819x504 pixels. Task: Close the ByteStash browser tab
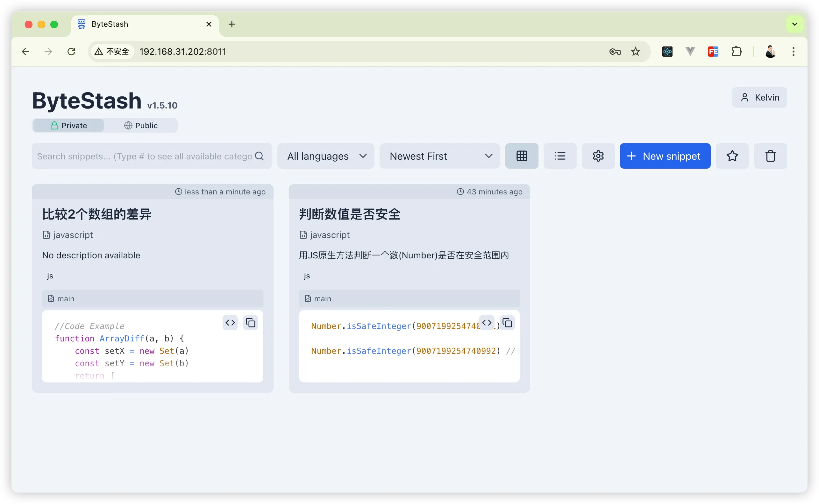[x=209, y=24]
